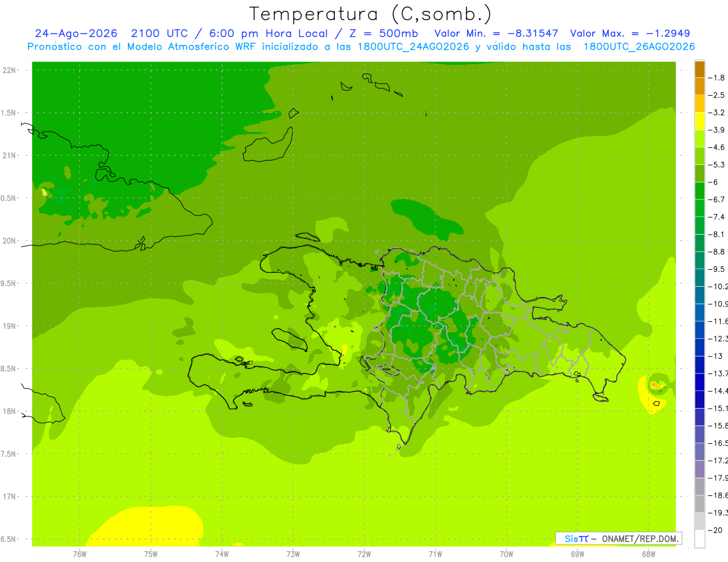This screenshot has width=728, height=562.
Task: Click the 'Valor Min. = -8.31547' readout
Action: pyautogui.click(x=497, y=33)
